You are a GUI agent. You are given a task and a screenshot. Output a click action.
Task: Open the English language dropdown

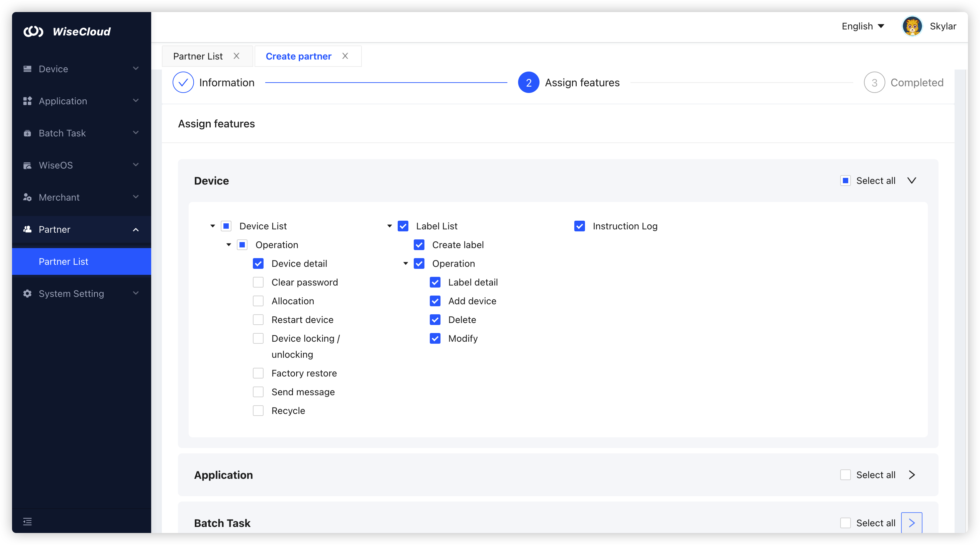[x=863, y=26]
